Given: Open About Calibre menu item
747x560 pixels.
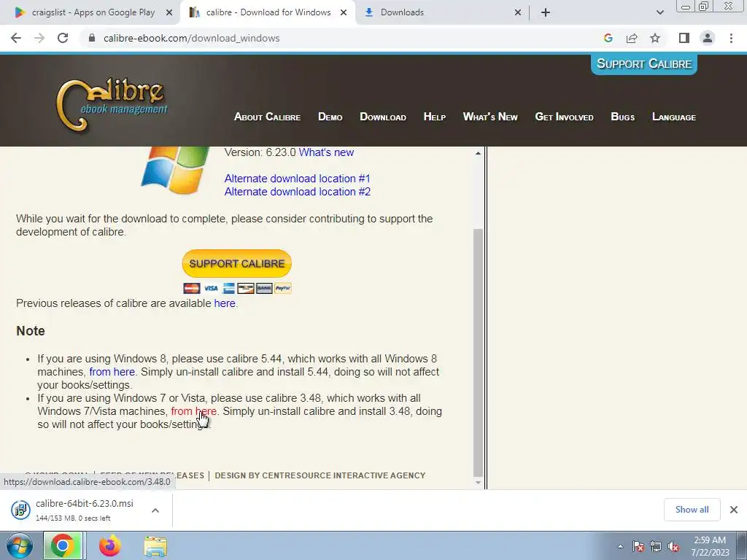Looking at the screenshot, I should (267, 117).
